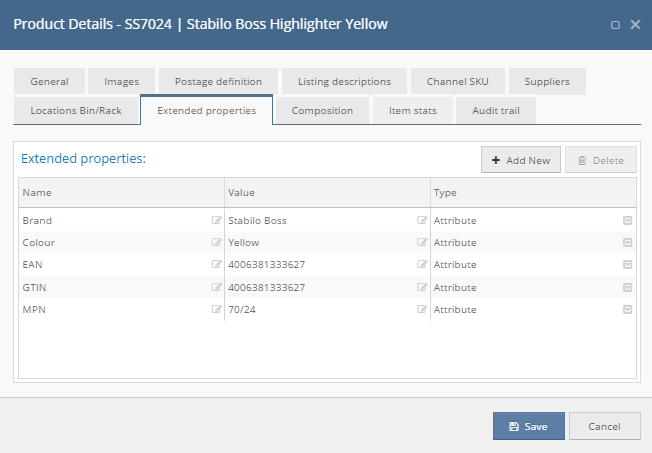652x453 pixels.
Task: Save the product details
Action: tap(529, 426)
